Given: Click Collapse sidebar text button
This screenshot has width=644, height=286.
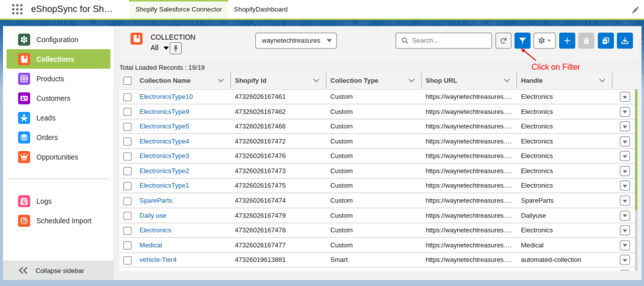Looking at the screenshot, I should (60, 271).
